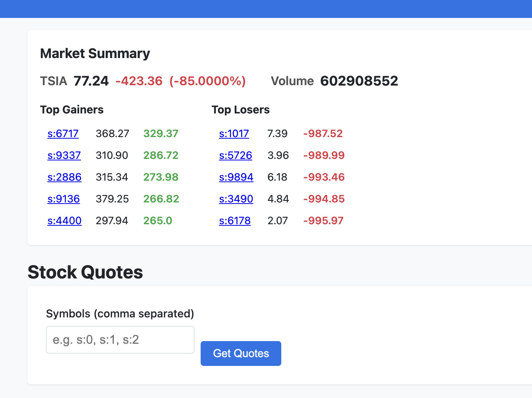Select the Top Losers column header
The image size is (532, 398).
241,110
